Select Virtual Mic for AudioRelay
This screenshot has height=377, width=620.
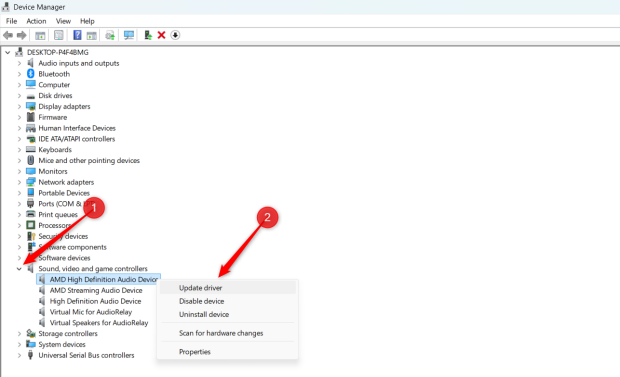pos(91,312)
